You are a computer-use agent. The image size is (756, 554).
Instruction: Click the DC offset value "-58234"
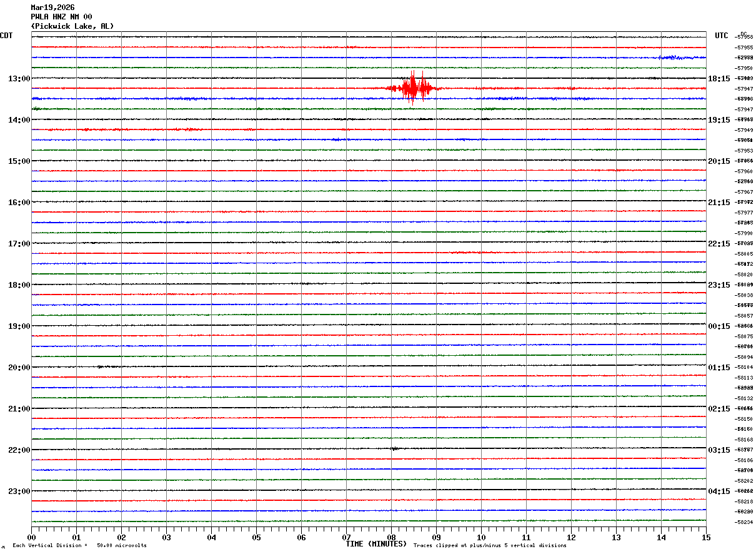pos(744,522)
